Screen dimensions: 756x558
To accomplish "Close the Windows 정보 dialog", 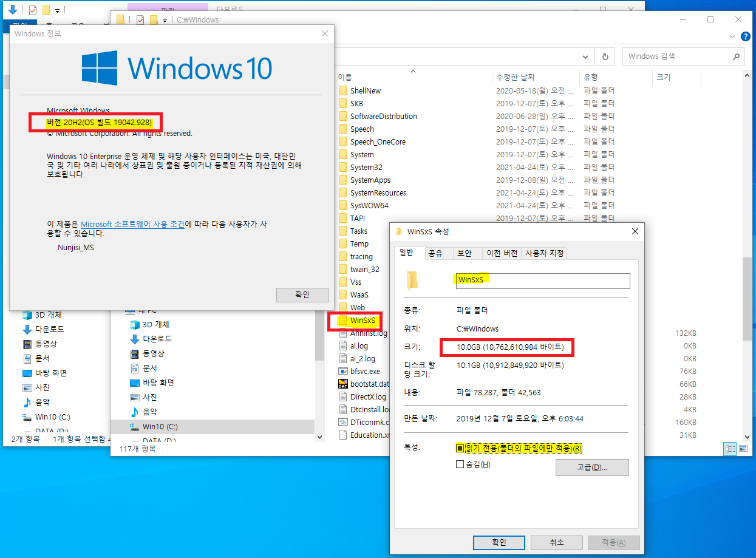I will coord(325,33).
